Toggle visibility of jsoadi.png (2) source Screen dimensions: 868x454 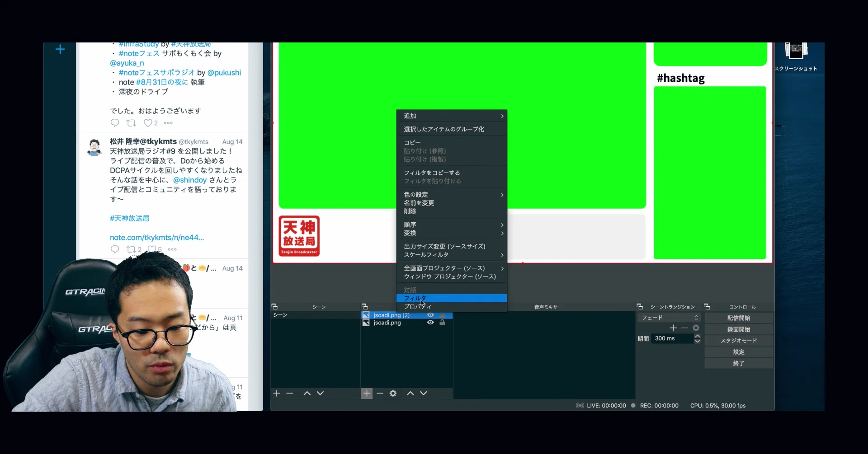click(x=430, y=315)
